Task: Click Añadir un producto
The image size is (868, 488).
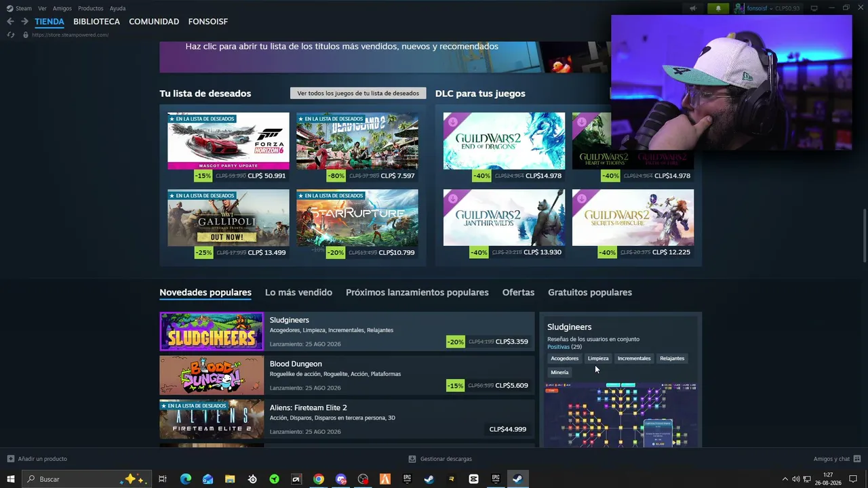Action: [x=42, y=459]
